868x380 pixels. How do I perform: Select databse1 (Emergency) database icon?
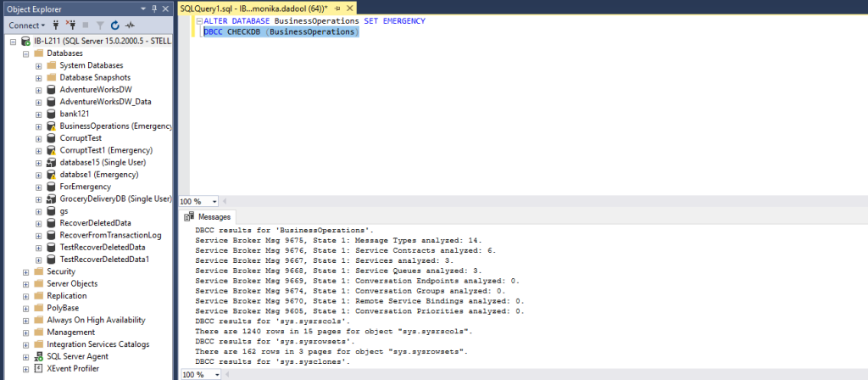click(x=51, y=175)
